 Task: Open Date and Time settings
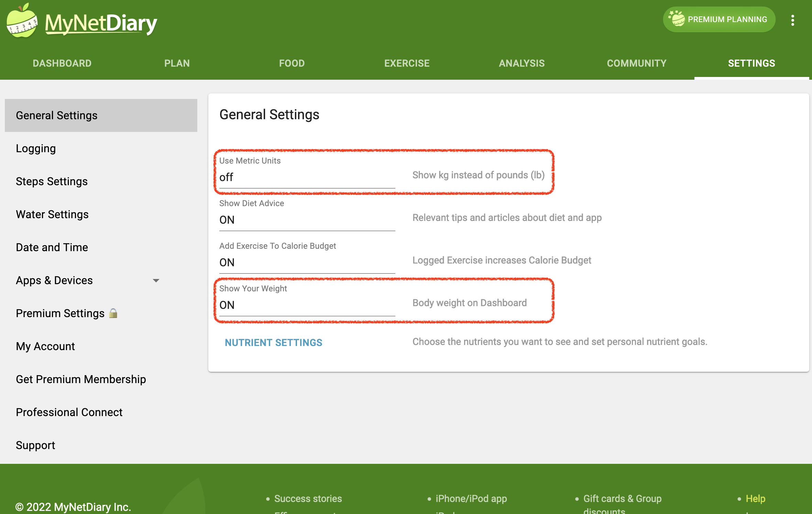(101, 247)
